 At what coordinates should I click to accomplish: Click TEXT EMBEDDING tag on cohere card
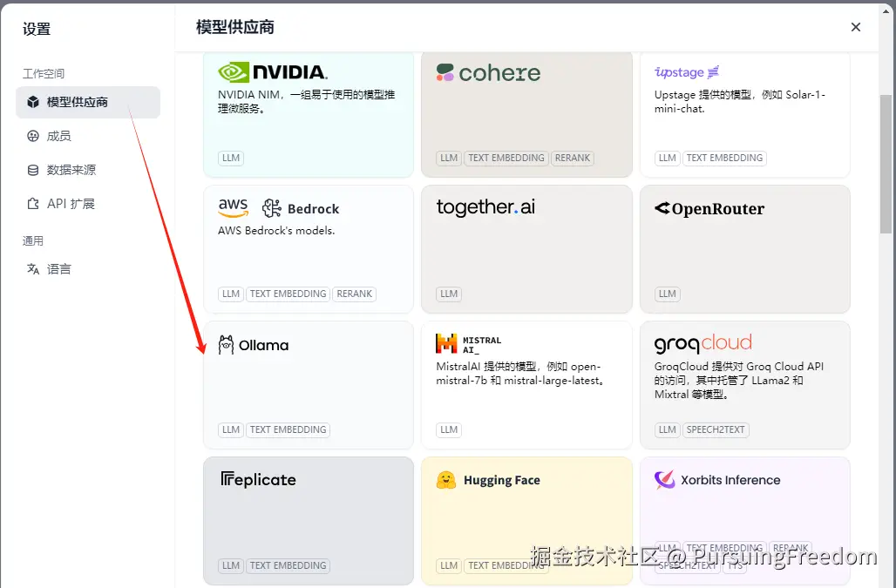tap(506, 159)
